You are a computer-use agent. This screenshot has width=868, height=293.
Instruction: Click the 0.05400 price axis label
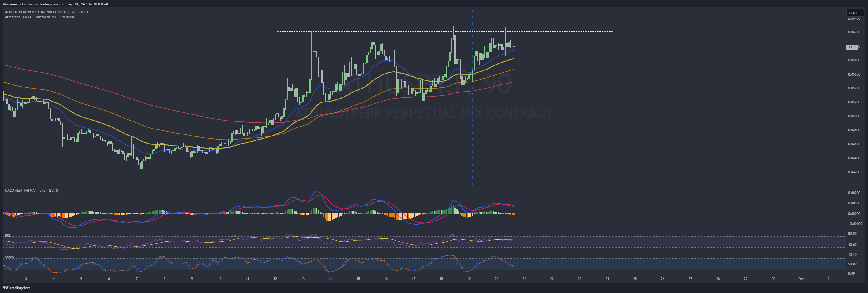[x=854, y=88]
